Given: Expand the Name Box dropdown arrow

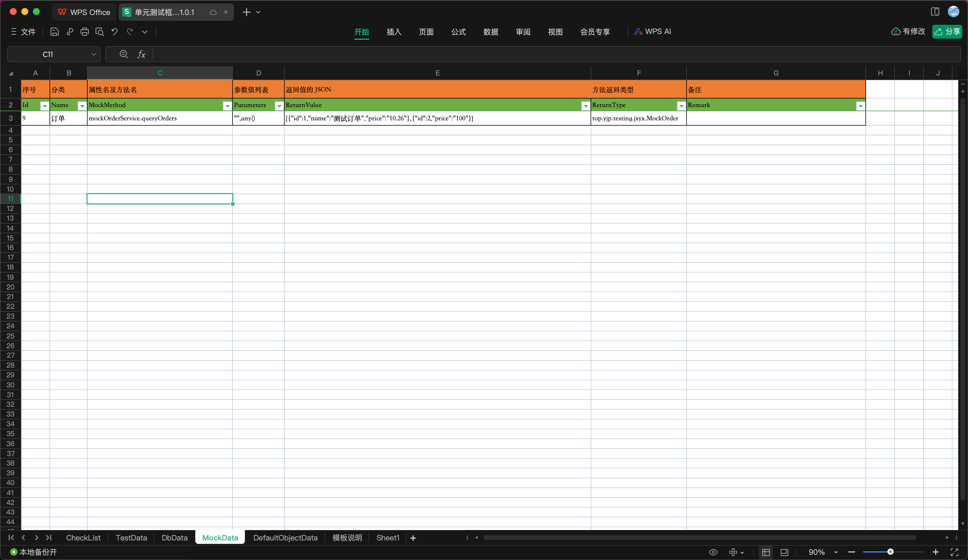Looking at the screenshot, I should tap(93, 54).
